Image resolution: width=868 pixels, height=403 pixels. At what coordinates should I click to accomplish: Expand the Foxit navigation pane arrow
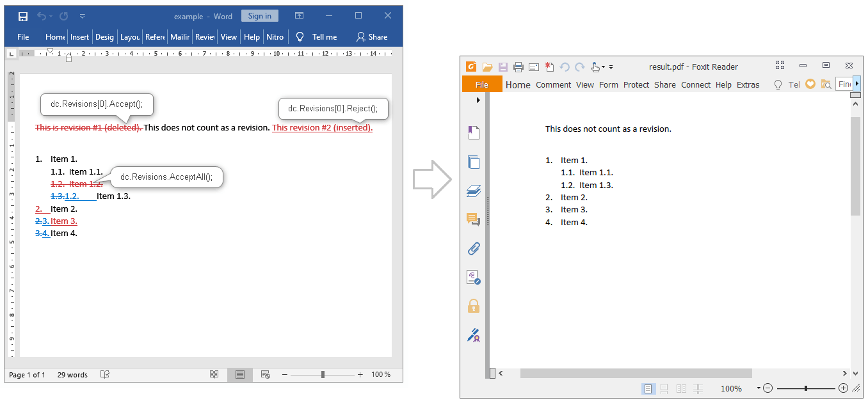point(478,100)
